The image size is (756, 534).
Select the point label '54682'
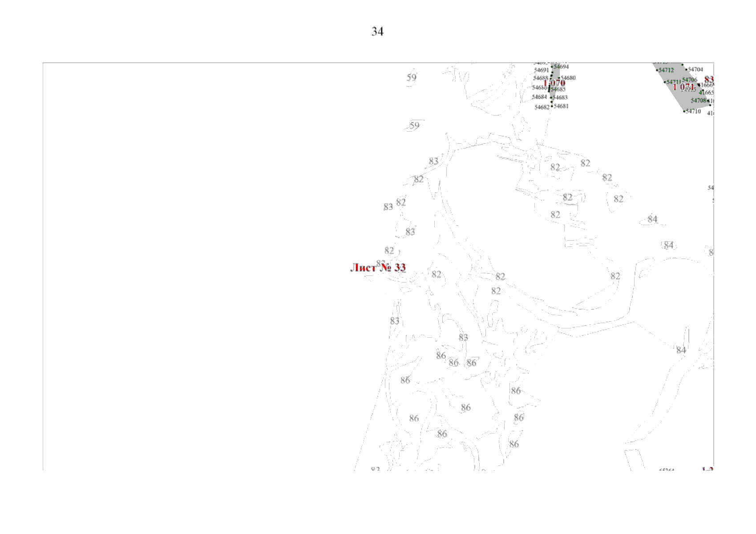(x=542, y=107)
